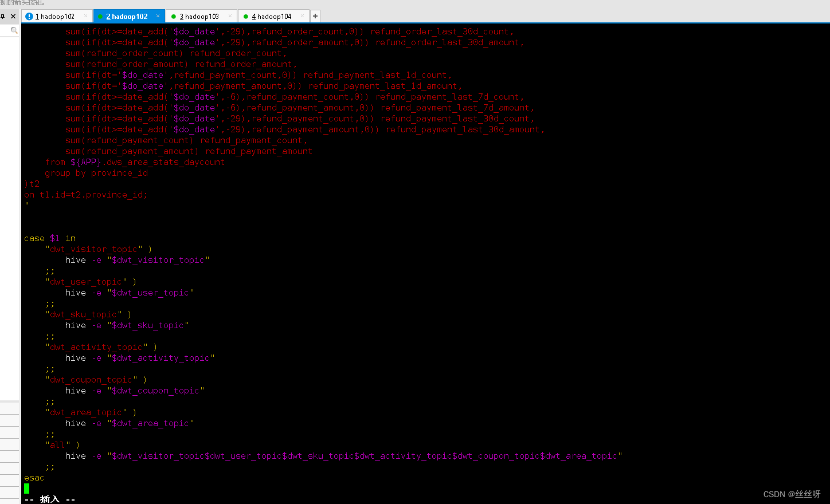Click the hive -e "$dwt_sku_topic" command

click(x=127, y=325)
